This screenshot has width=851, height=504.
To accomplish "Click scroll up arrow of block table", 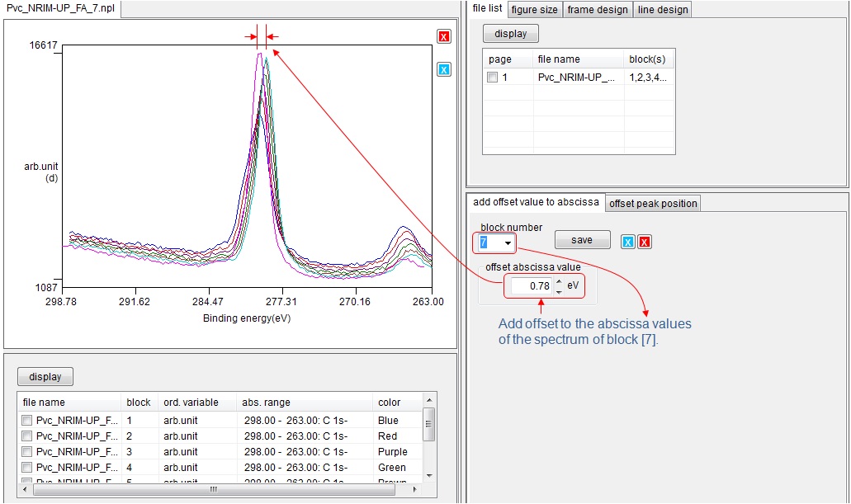I will click(428, 400).
